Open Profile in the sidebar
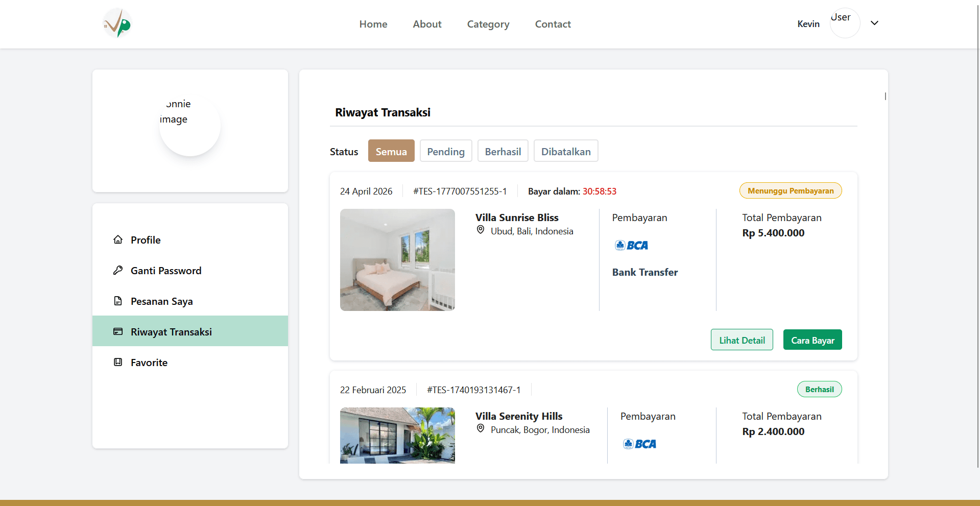 tap(190, 239)
